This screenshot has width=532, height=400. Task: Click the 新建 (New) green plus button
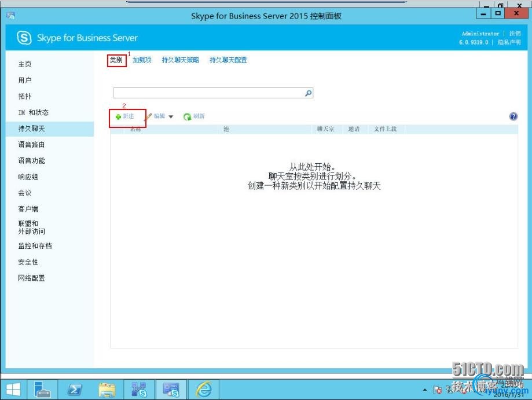(x=125, y=116)
